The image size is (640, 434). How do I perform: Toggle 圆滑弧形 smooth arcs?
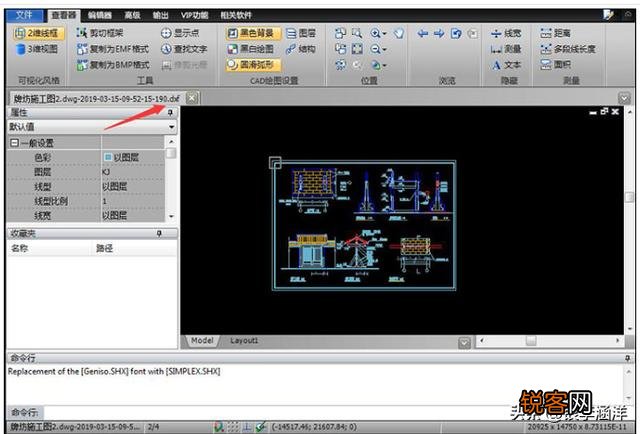tap(253, 65)
